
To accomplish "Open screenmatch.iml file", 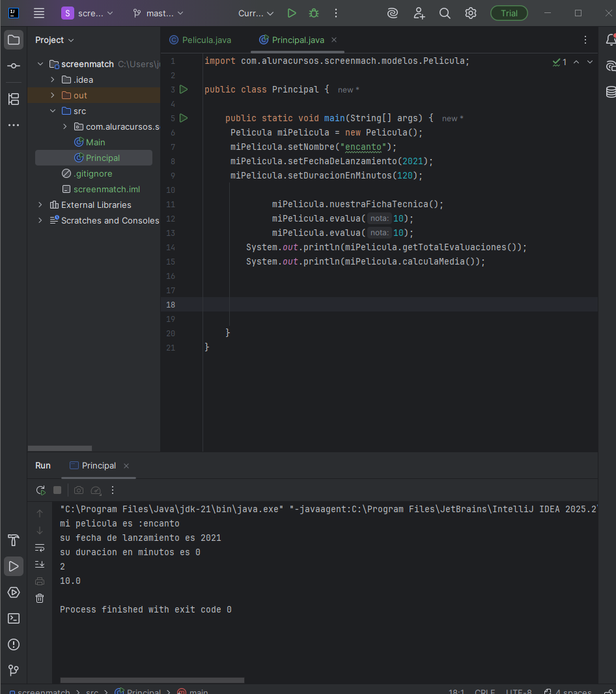I will tap(102, 189).
